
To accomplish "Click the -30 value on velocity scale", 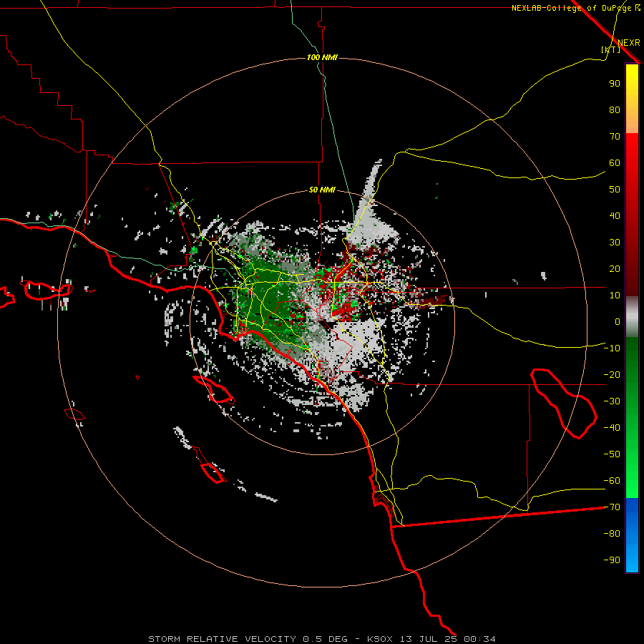I will click(612, 401).
